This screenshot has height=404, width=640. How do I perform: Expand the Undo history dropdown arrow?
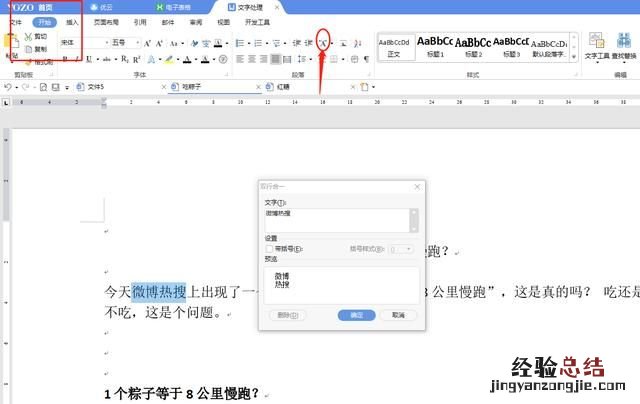tap(16, 87)
